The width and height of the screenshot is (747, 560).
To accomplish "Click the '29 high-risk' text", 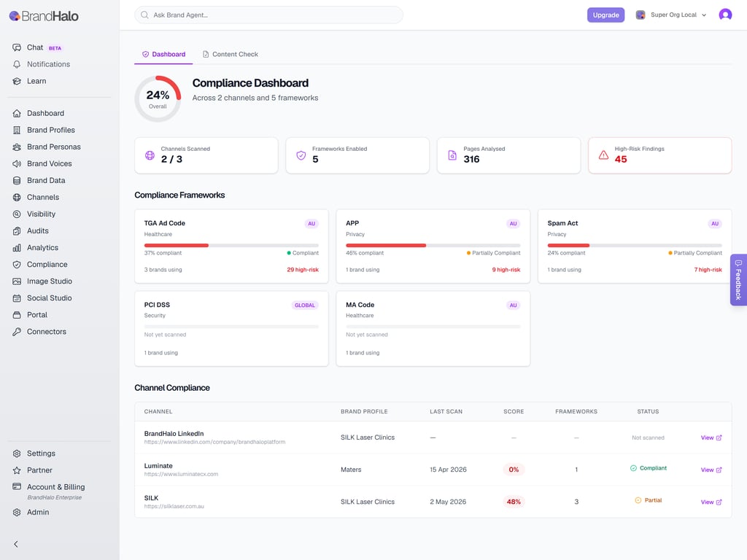I will (x=303, y=270).
